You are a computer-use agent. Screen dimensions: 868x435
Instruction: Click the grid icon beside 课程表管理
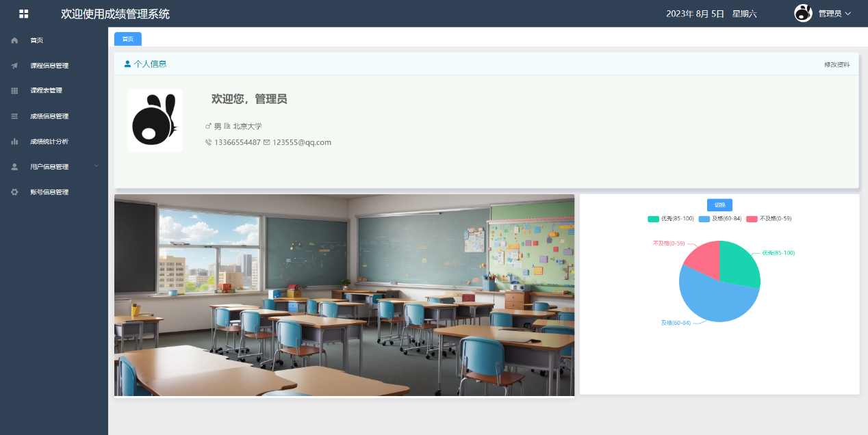(14, 90)
